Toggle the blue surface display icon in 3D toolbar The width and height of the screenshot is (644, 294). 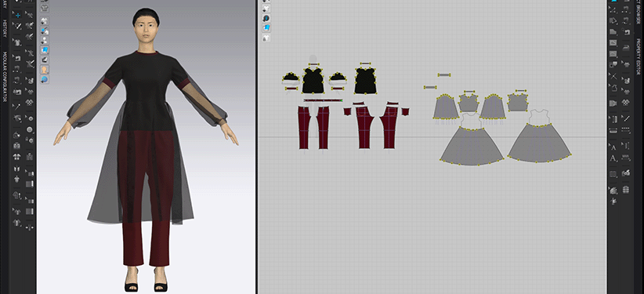point(45,50)
